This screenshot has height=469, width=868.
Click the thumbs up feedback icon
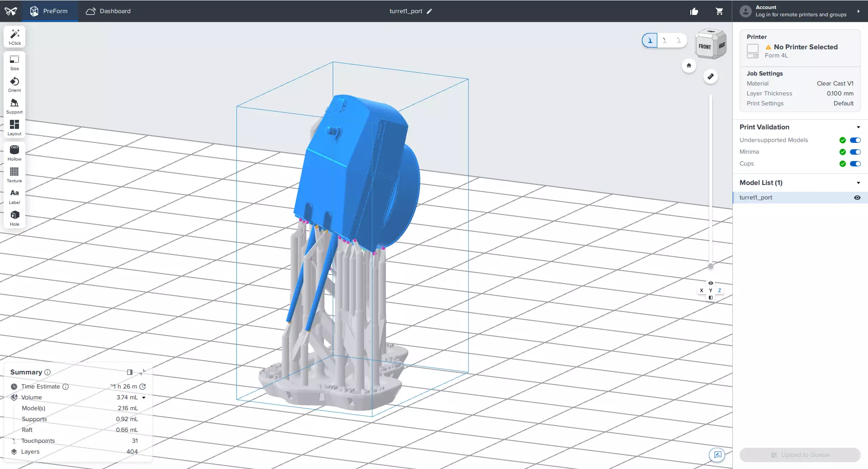coord(694,11)
